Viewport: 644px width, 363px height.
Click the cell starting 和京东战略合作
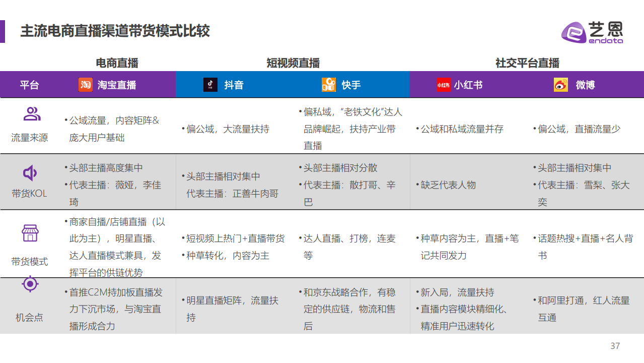[347, 309]
